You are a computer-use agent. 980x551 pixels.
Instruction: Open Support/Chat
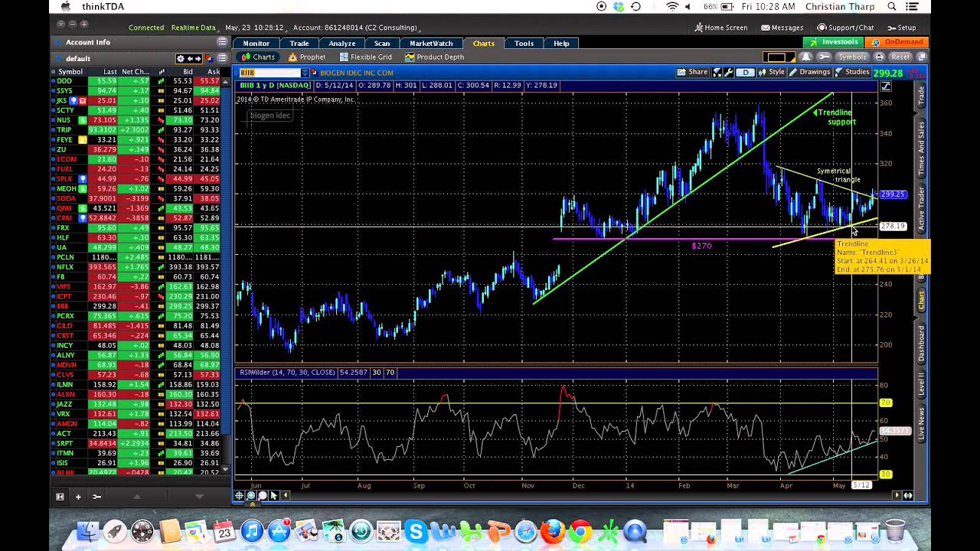click(845, 28)
